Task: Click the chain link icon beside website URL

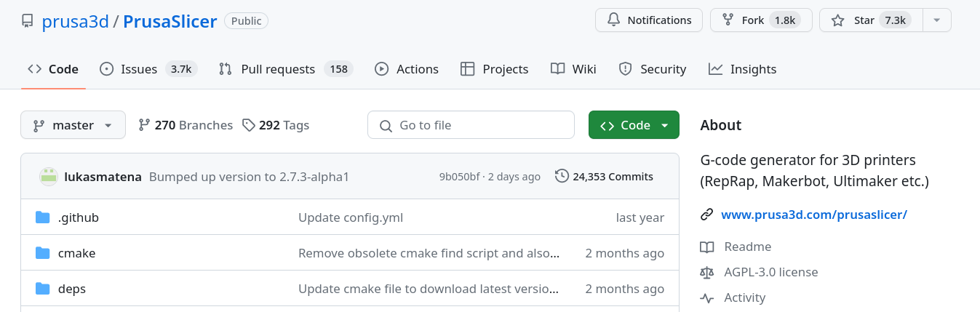Action: pyautogui.click(x=706, y=215)
